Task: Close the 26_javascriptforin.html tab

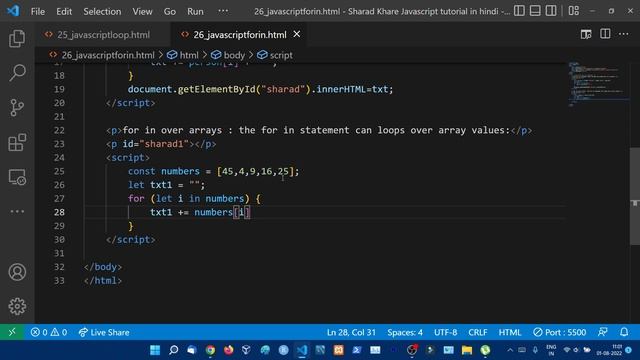Action: (x=297, y=34)
